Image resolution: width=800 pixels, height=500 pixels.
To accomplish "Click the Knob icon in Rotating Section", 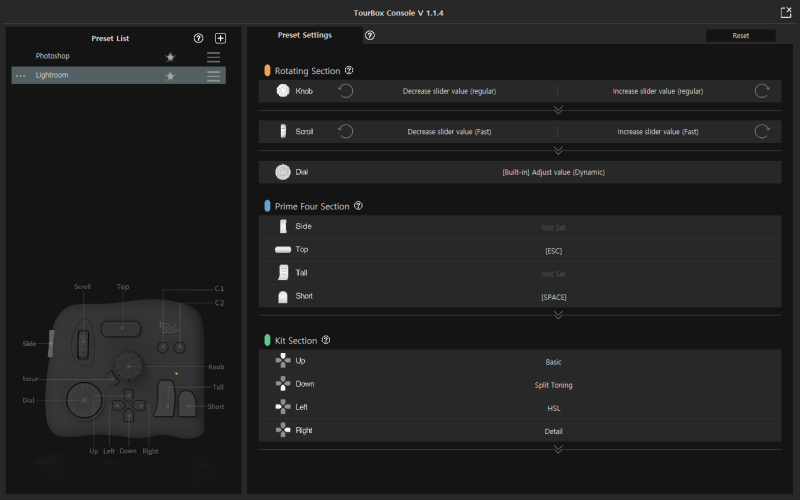I will 283,90.
